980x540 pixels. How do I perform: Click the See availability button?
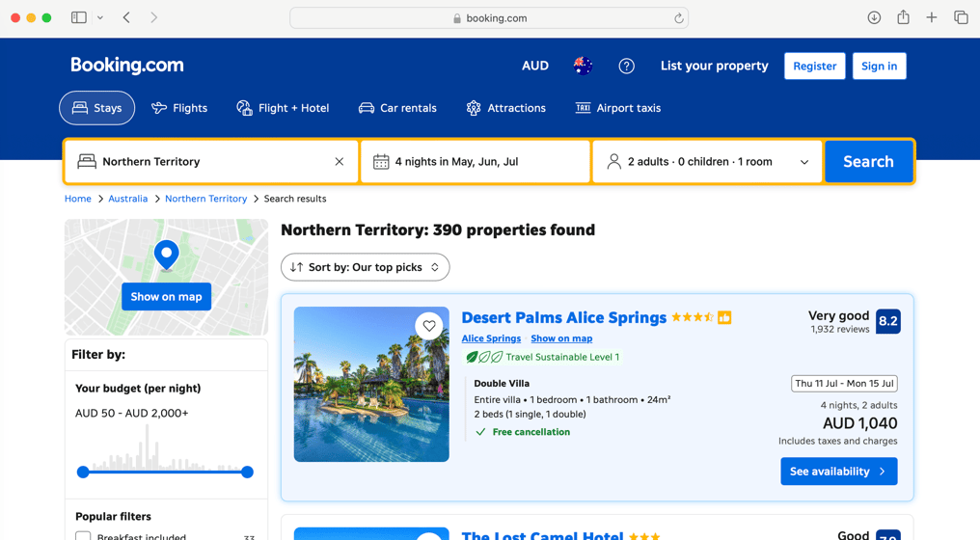pyautogui.click(x=839, y=472)
